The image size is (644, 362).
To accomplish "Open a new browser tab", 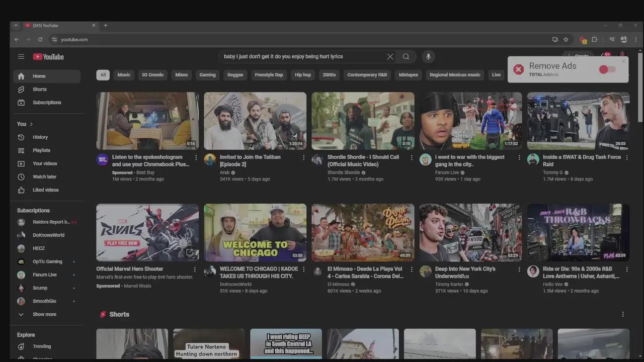I will tap(105, 26).
